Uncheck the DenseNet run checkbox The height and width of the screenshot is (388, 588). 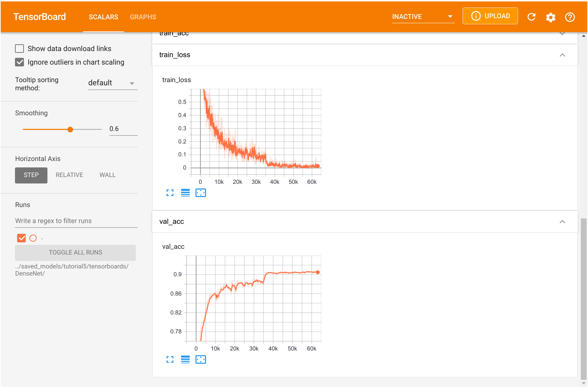21,238
